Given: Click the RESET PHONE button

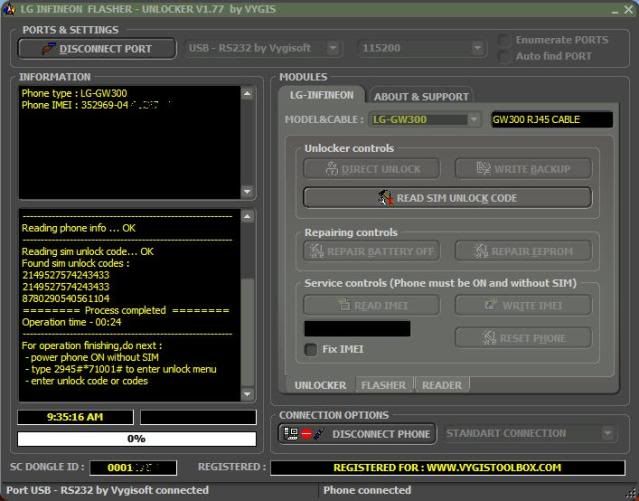Looking at the screenshot, I should pos(523,338).
